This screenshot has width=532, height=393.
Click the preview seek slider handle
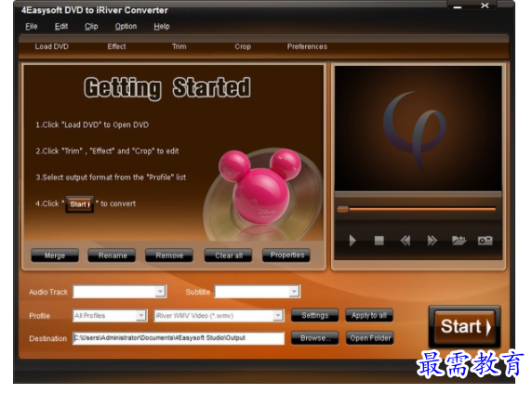point(342,209)
